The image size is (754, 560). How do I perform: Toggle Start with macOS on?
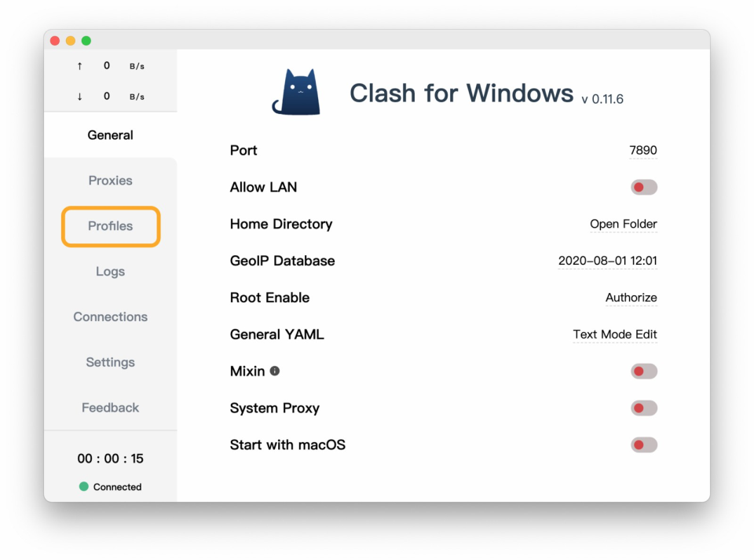click(643, 445)
